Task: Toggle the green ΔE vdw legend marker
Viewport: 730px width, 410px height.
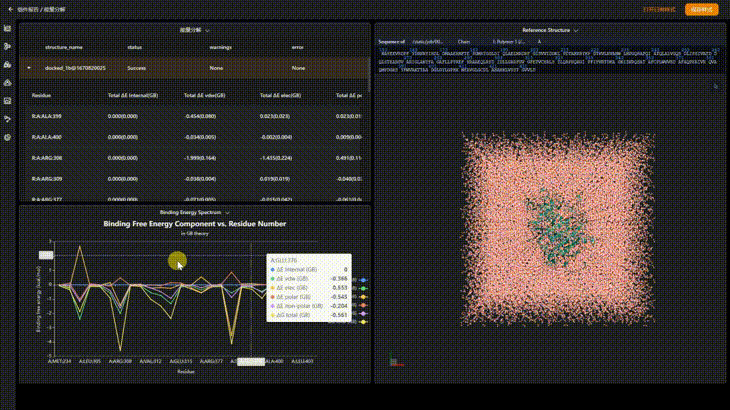Action: pyautogui.click(x=364, y=289)
